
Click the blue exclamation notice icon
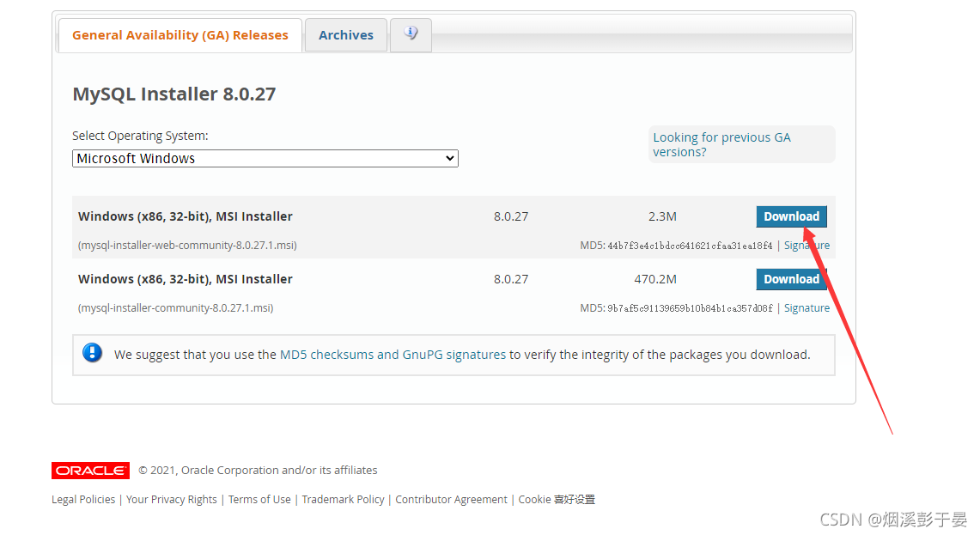pos(93,353)
